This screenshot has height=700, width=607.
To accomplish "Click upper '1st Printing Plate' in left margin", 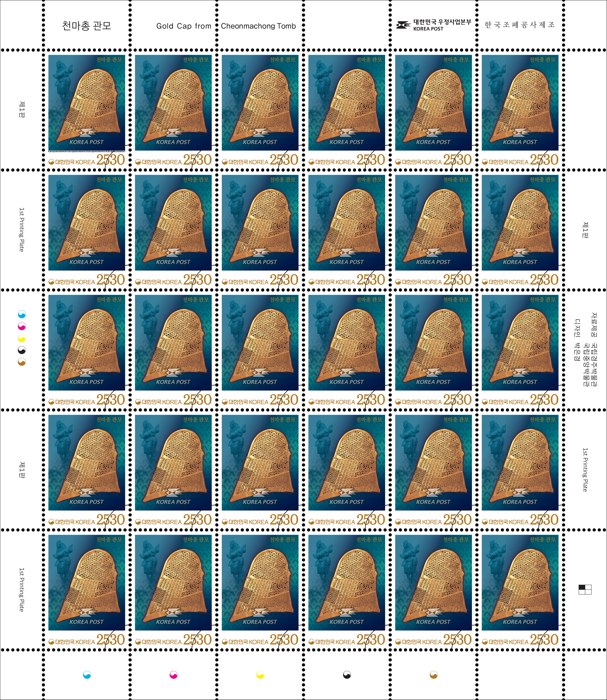I will [22, 230].
